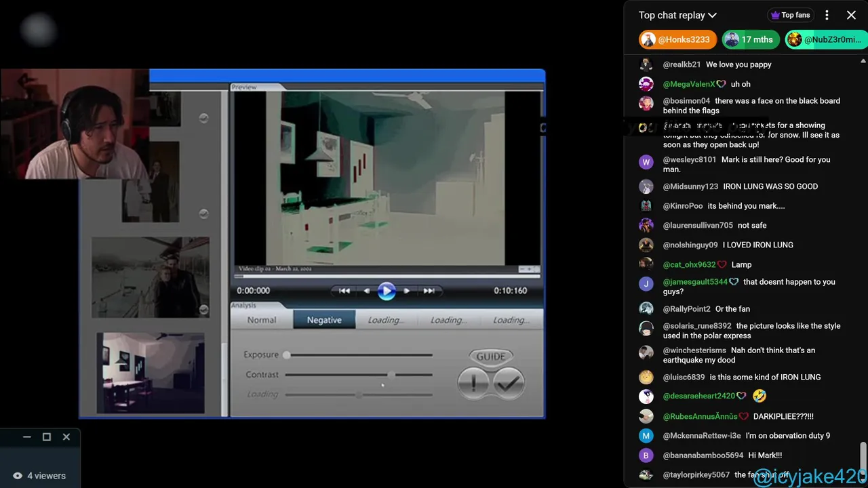Open @cat_ohx9632 avatar
This screenshot has height=488, width=868.
(x=646, y=264)
